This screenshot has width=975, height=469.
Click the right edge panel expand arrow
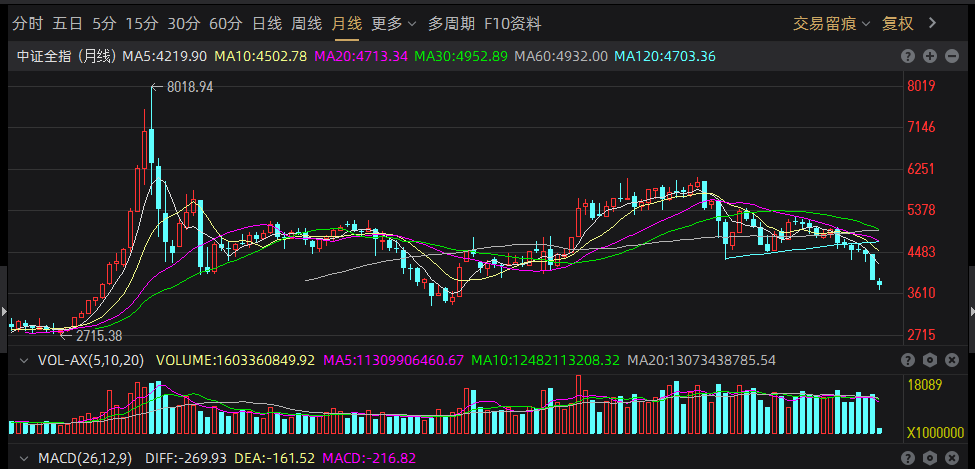tap(972, 310)
